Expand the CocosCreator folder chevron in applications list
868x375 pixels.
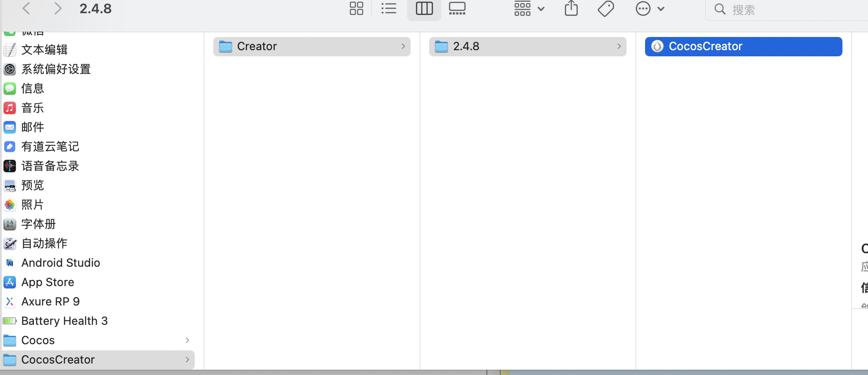point(187,360)
